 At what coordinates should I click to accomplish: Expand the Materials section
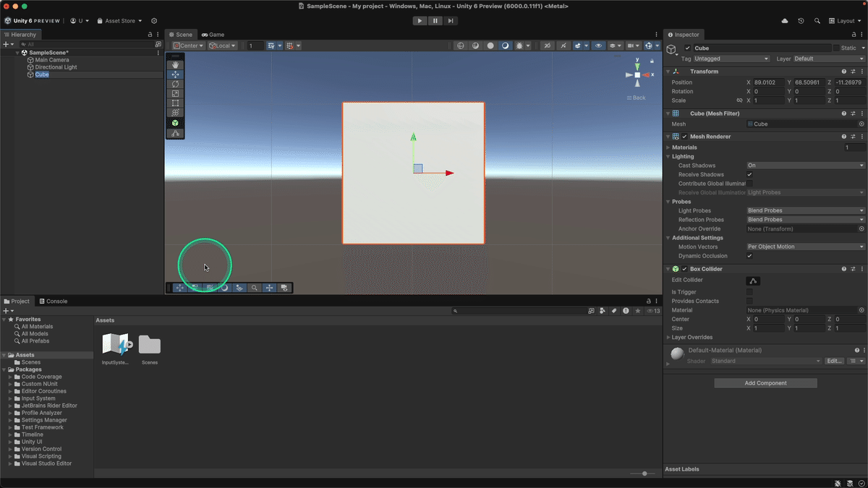[668, 147]
